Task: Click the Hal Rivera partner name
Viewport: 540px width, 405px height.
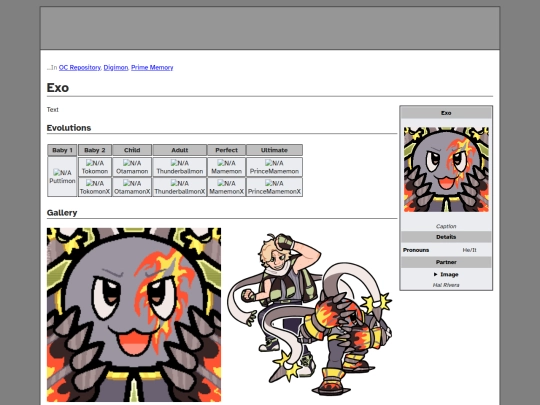Action: tap(446, 285)
